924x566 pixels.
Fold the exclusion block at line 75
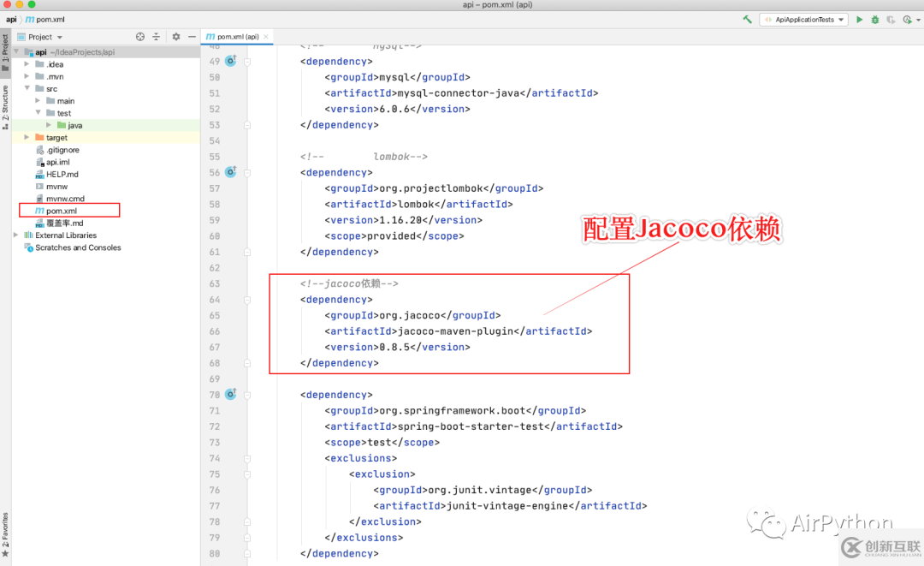click(247, 474)
